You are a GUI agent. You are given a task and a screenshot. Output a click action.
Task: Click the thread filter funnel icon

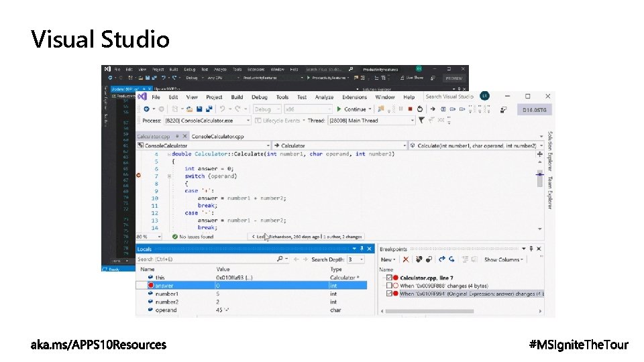click(421, 120)
